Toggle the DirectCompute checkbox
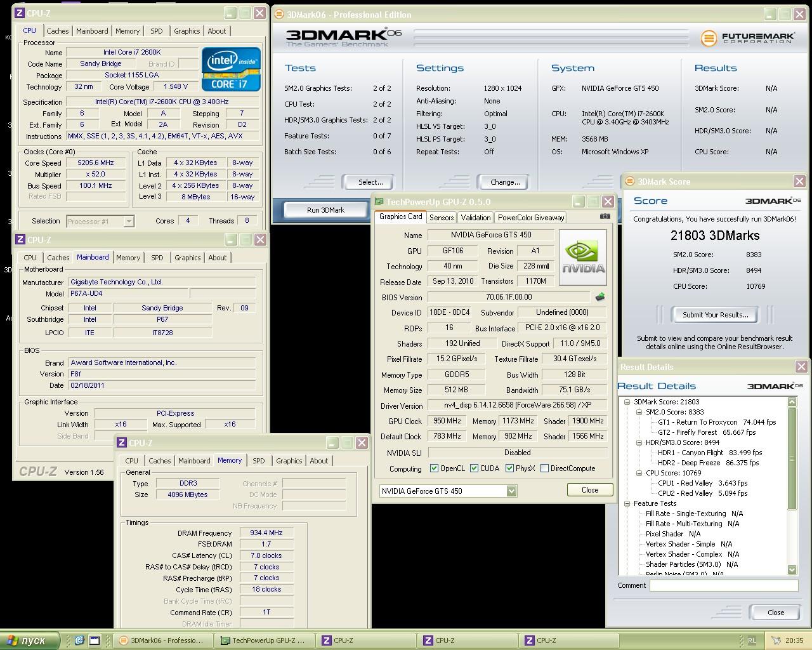This screenshot has width=812, height=650. tap(544, 468)
